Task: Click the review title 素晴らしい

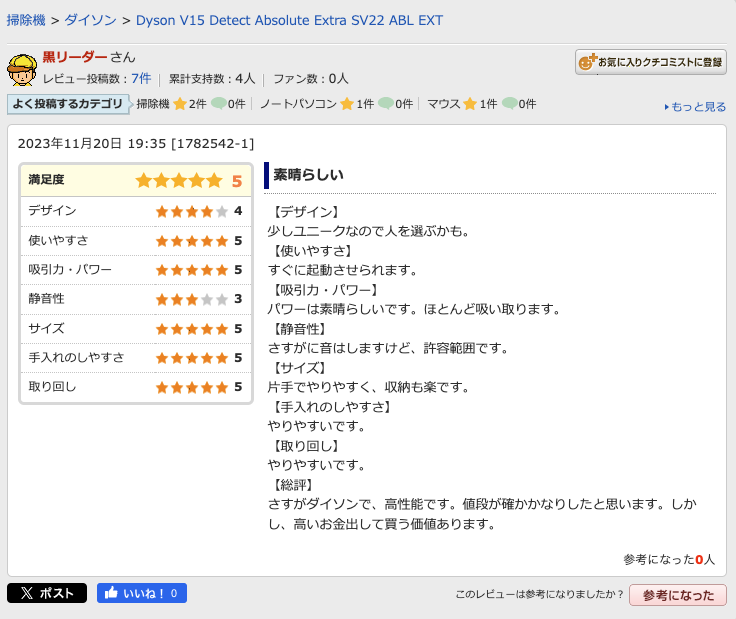Action: (x=308, y=175)
